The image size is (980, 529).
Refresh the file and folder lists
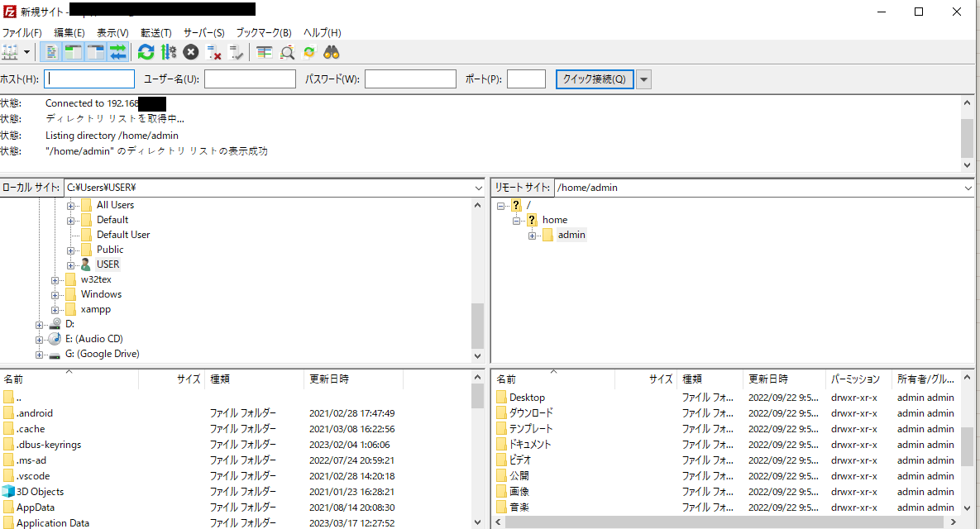(146, 52)
